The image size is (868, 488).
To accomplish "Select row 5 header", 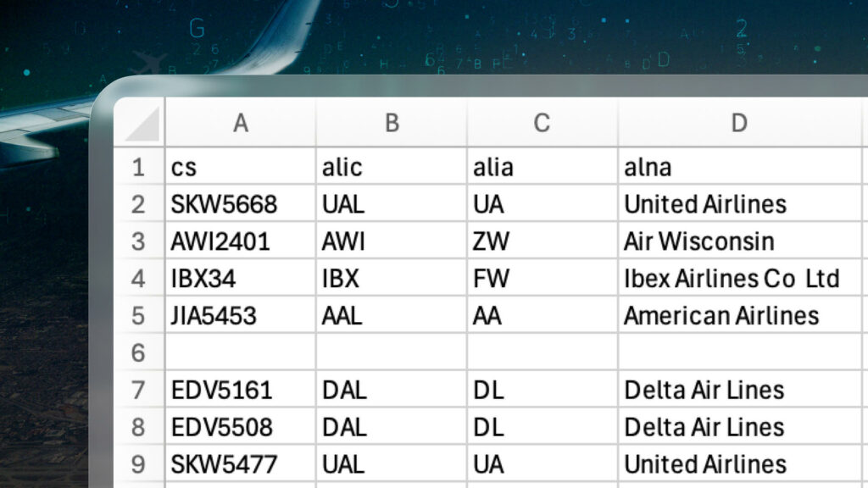I will (x=140, y=315).
